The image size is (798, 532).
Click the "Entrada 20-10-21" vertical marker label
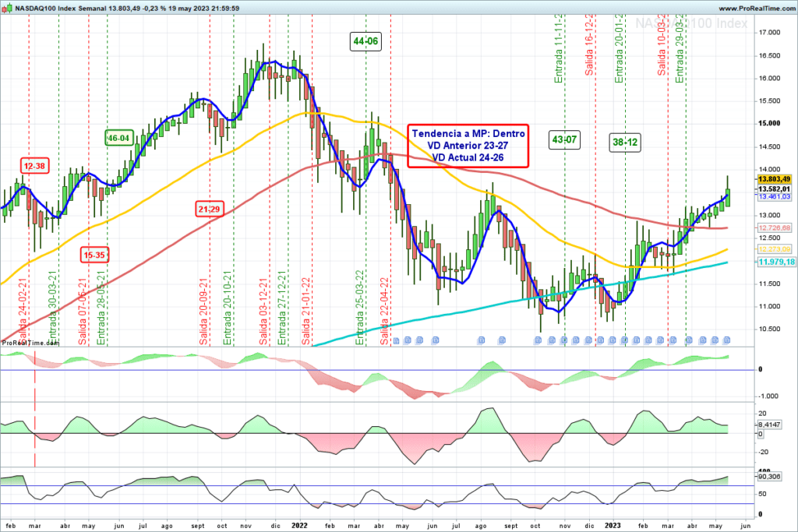pyautogui.click(x=228, y=307)
